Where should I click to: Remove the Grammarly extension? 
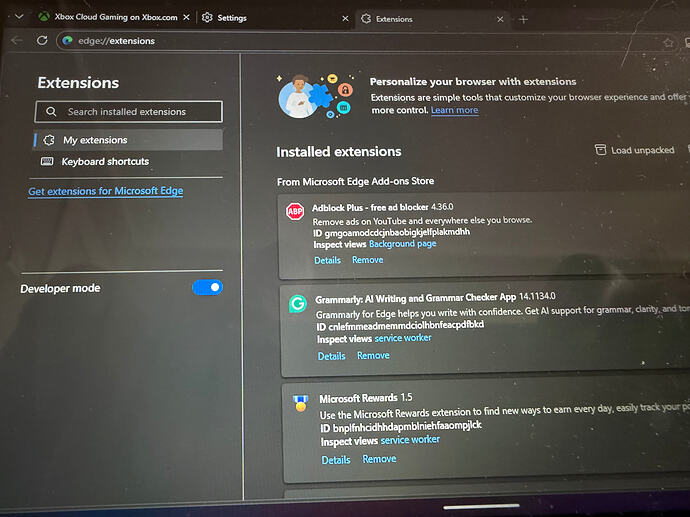pyautogui.click(x=373, y=355)
